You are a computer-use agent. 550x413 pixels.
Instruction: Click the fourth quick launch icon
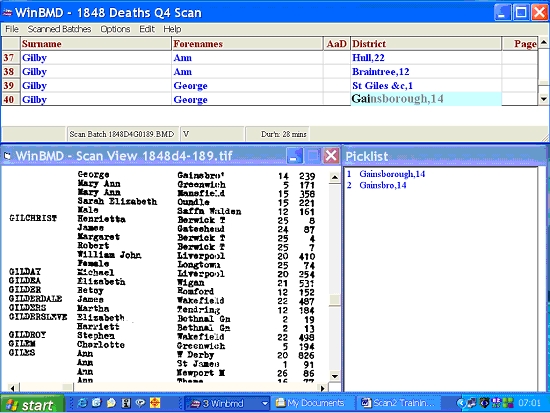pyautogui.click(x=126, y=403)
